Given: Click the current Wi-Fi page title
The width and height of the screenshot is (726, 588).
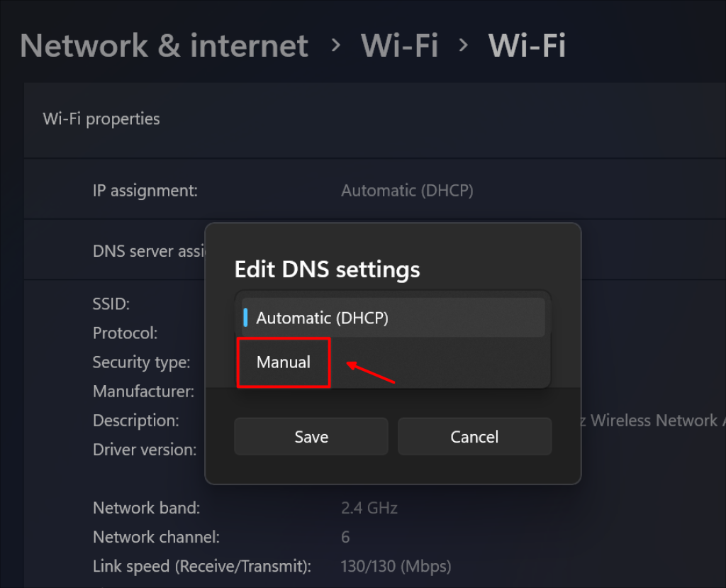Looking at the screenshot, I should point(527,45).
